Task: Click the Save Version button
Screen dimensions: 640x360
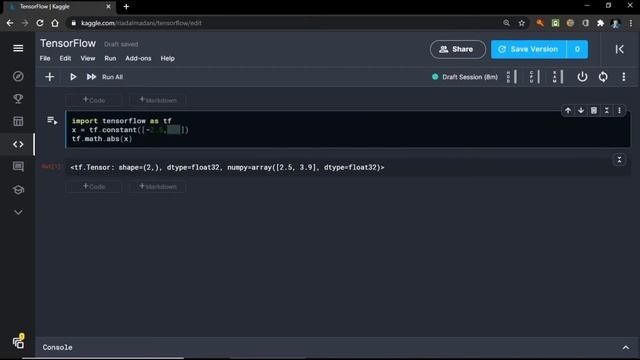Action: (x=529, y=49)
